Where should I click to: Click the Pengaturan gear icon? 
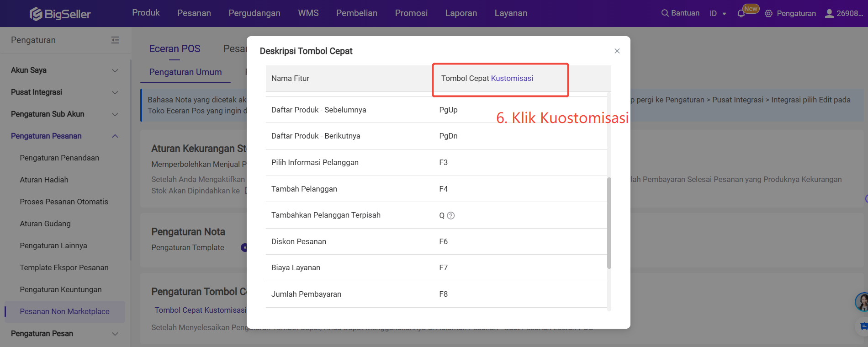tap(769, 14)
